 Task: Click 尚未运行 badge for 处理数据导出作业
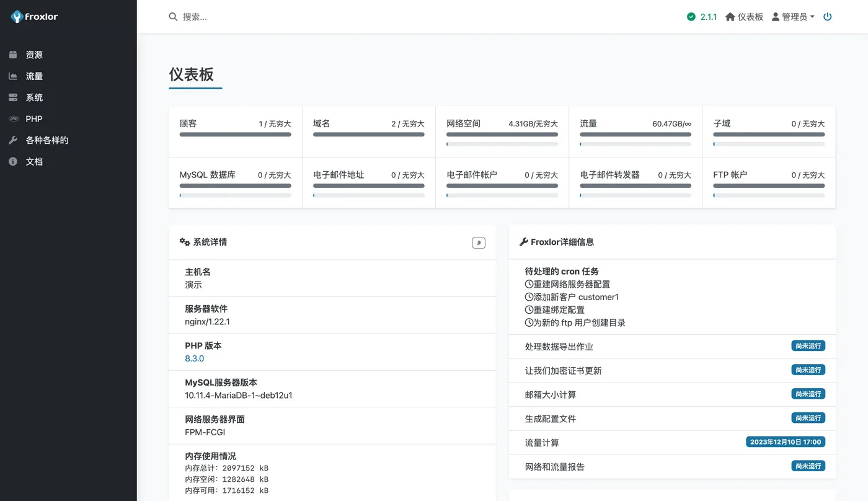coord(808,346)
